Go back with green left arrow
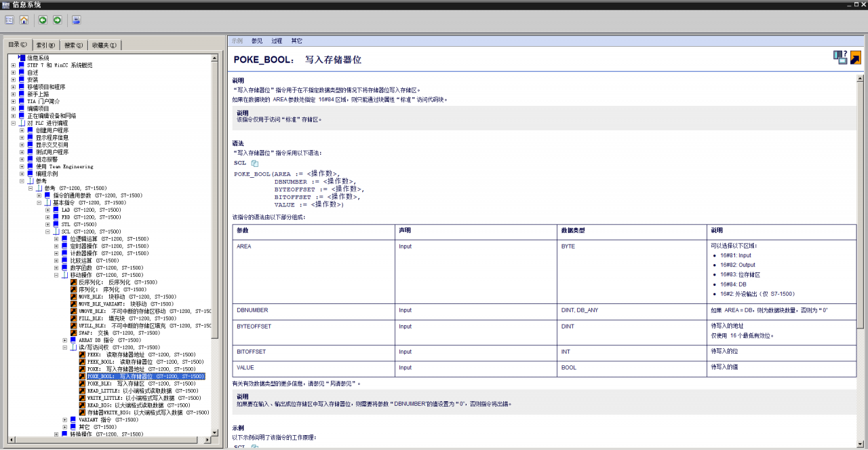The width and height of the screenshot is (868, 450). point(43,20)
